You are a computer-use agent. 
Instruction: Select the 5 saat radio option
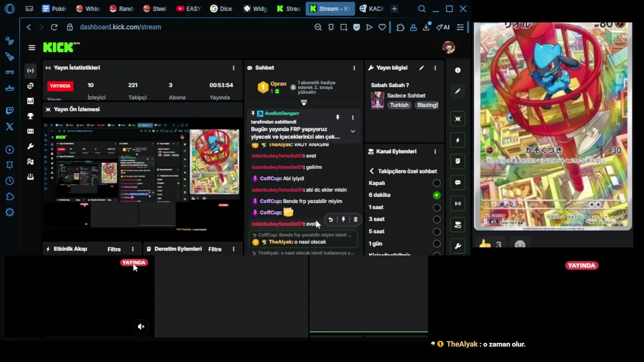437,232
